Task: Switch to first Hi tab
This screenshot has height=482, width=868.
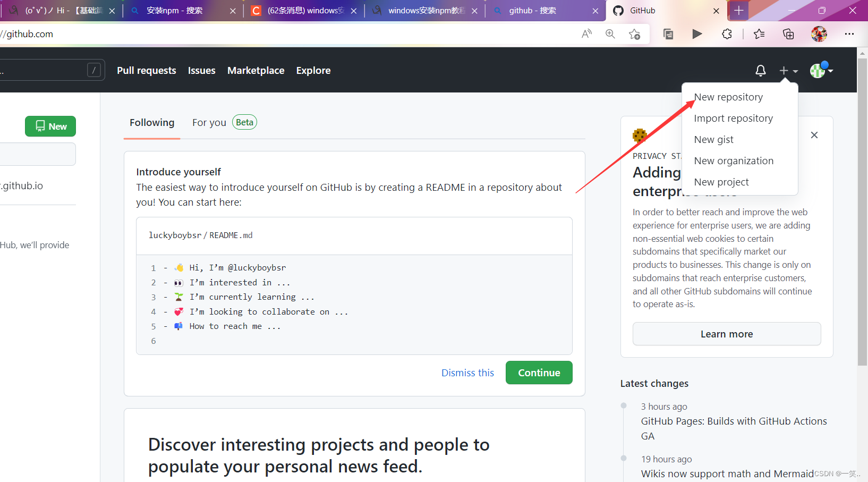Action: click(x=61, y=11)
